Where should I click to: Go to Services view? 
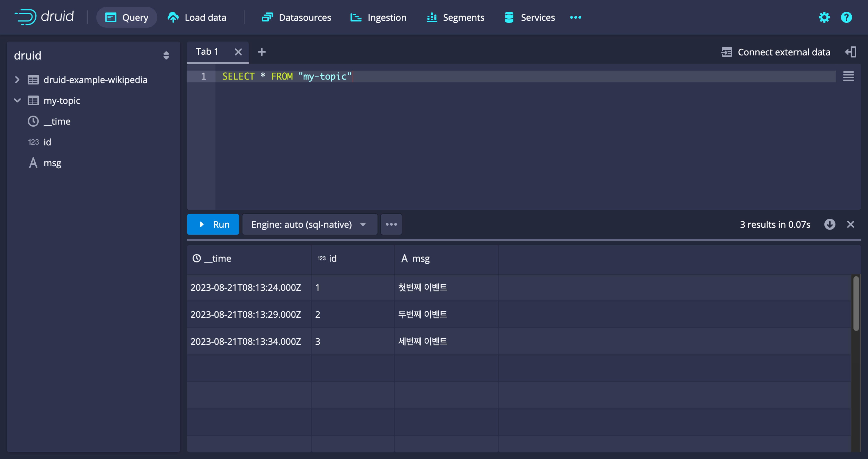pyautogui.click(x=530, y=17)
